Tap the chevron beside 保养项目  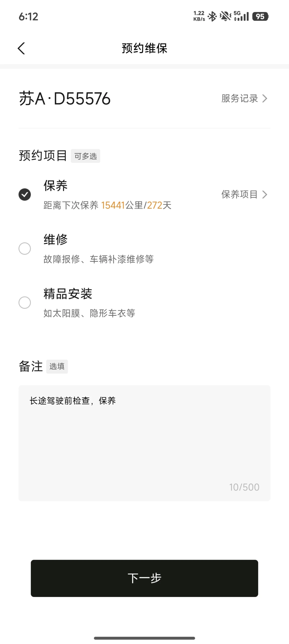[265, 195]
